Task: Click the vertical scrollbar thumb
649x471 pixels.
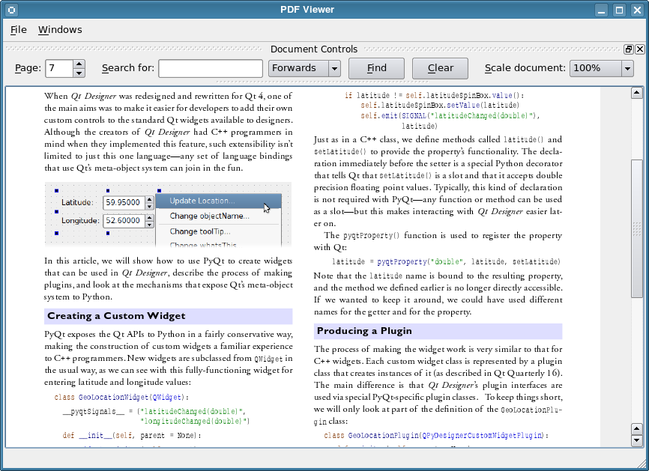Action: click(x=637, y=228)
